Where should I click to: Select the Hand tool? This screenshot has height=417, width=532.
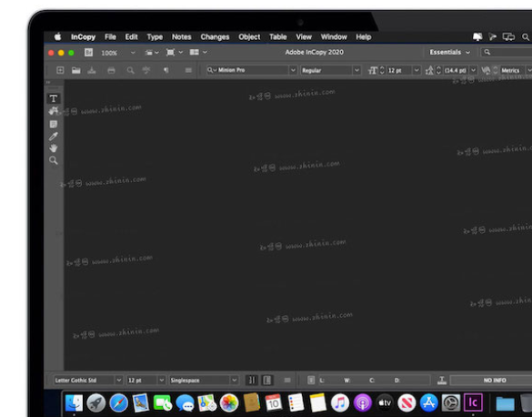pyautogui.click(x=54, y=148)
